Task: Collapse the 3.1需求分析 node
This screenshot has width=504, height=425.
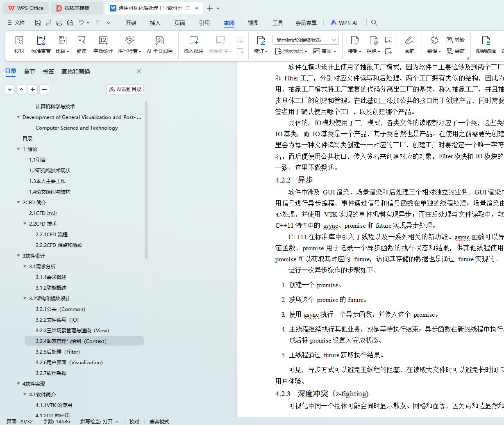Action: point(25,266)
